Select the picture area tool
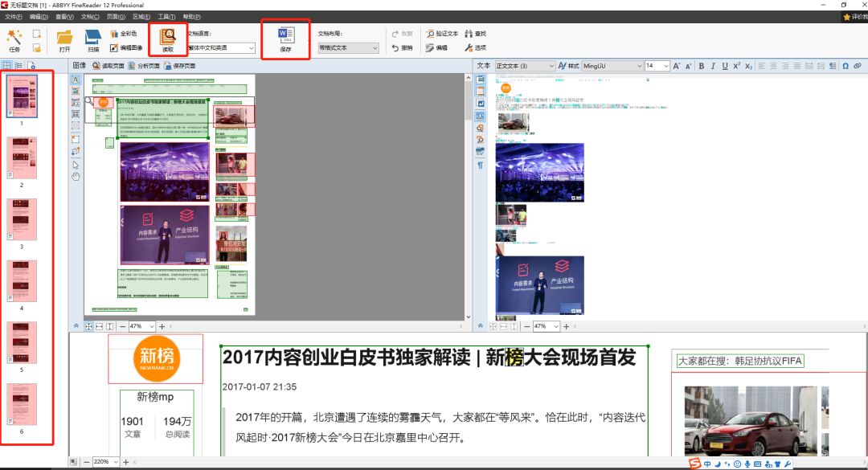Screen dimensions: 868x470 coord(76,91)
